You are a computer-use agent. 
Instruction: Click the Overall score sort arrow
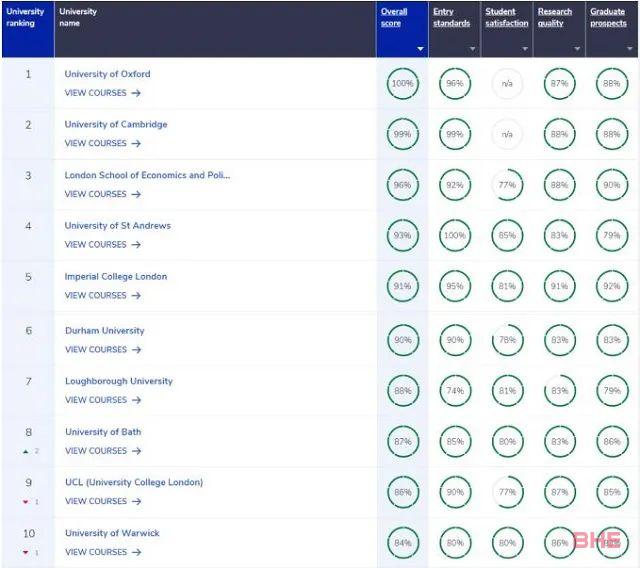click(420, 49)
